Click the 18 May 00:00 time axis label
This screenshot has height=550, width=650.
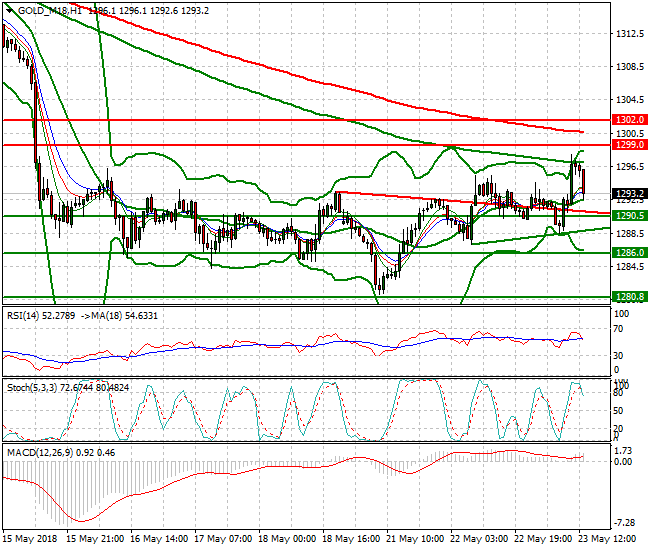[287, 539]
